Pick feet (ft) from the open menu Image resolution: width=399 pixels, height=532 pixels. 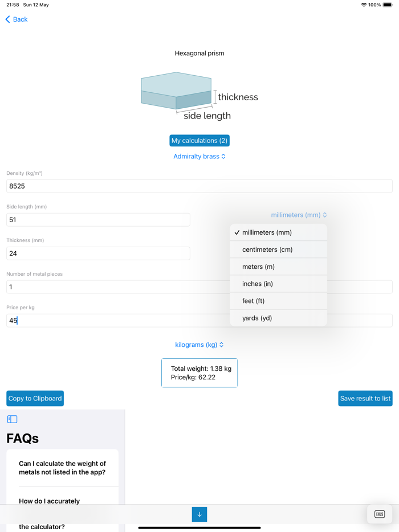(278, 300)
